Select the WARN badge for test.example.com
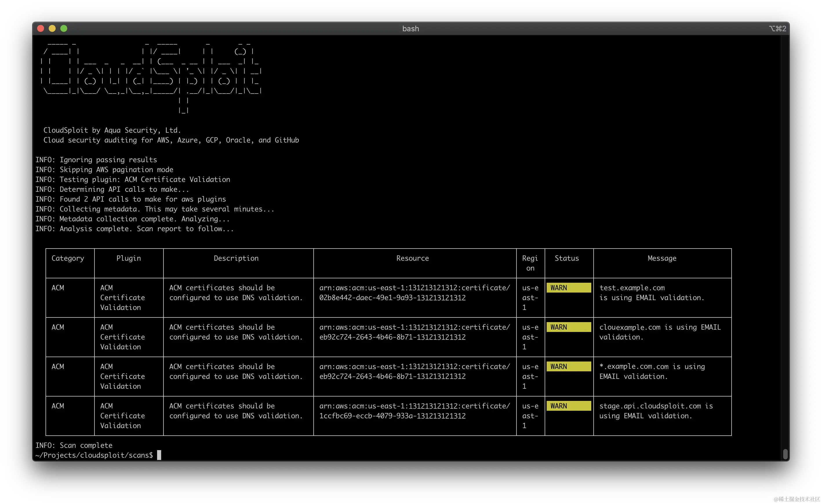Viewport: 822px width, 504px height. [x=568, y=287]
